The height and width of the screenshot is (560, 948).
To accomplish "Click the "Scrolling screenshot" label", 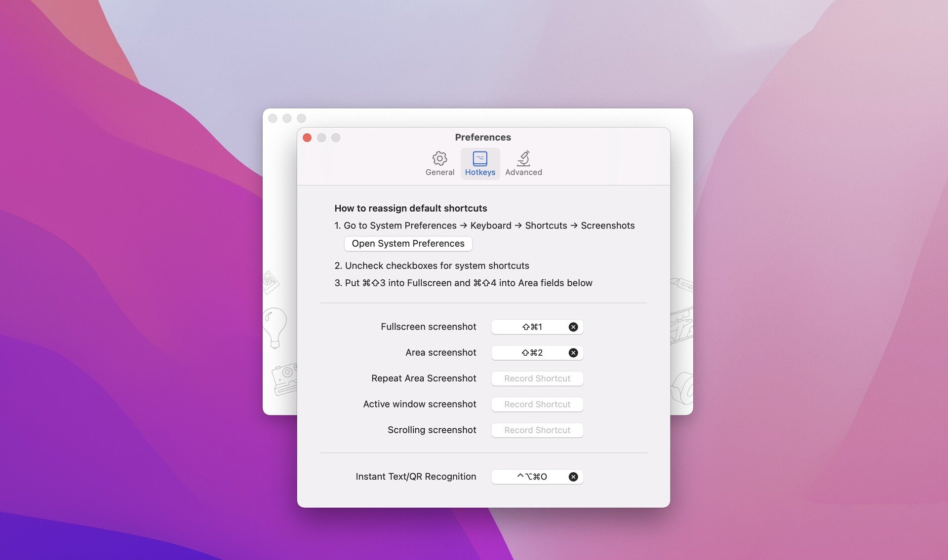I will [x=432, y=430].
